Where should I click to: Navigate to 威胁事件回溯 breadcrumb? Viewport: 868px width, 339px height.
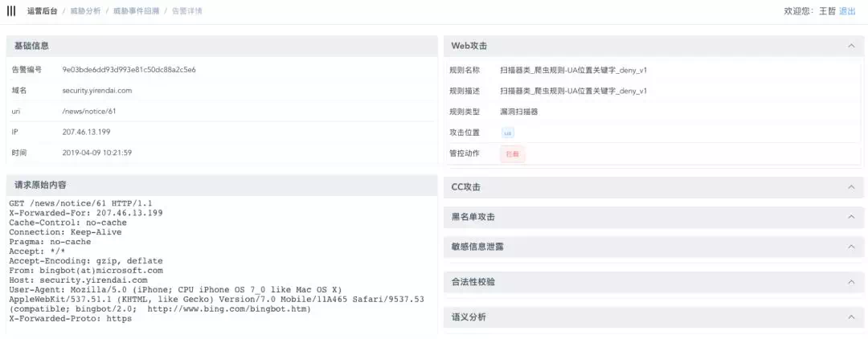click(x=135, y=11)
